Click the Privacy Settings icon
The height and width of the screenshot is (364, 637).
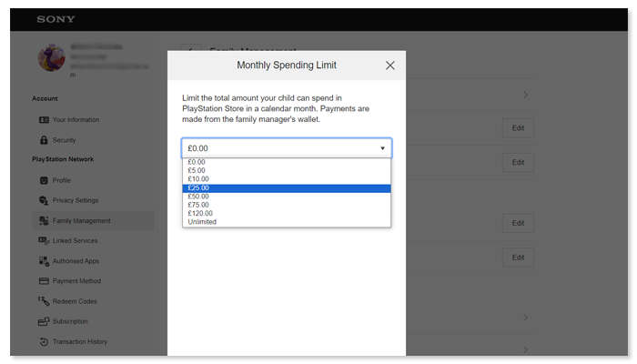(x=44, y=200)
